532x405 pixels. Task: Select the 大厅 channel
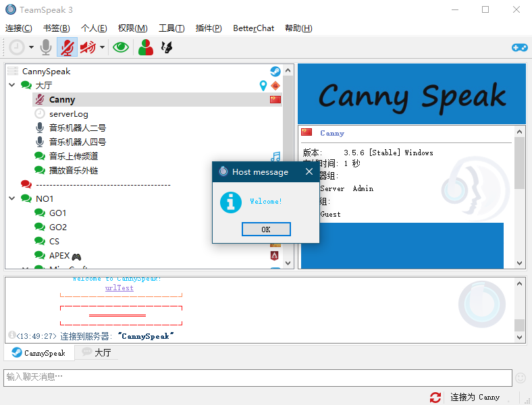(44, 86)
